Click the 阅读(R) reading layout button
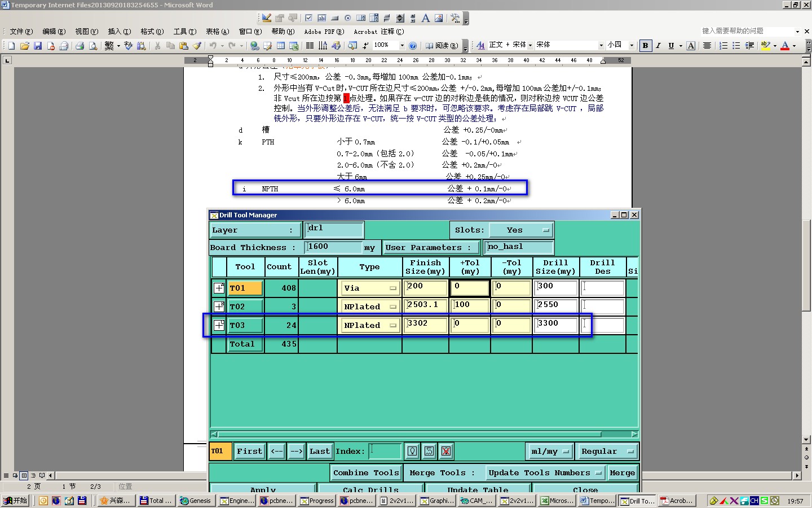Image resolution: width=812 pixels, height=508 pixels. coord(442,46)
